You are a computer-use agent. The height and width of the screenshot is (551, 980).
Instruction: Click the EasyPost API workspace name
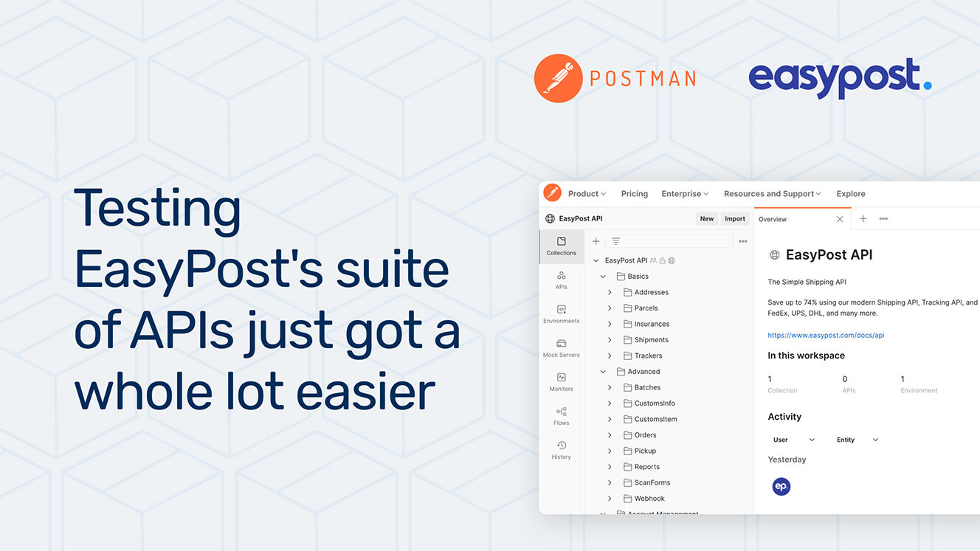coord(581,219)
